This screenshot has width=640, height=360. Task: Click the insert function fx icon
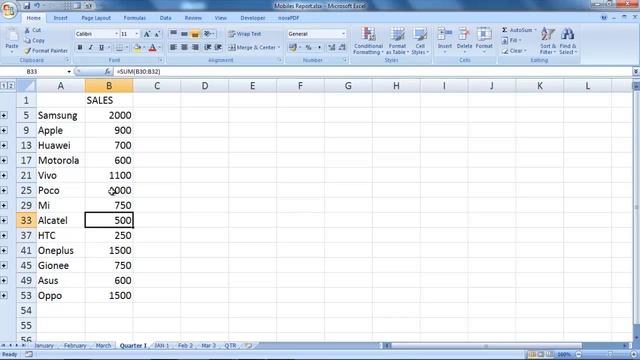tap(107, 71)
